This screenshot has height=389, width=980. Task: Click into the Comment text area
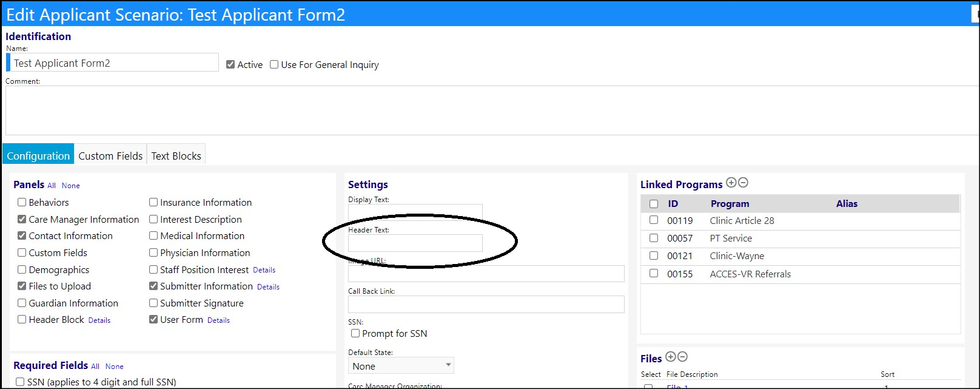tap(492, 110)
